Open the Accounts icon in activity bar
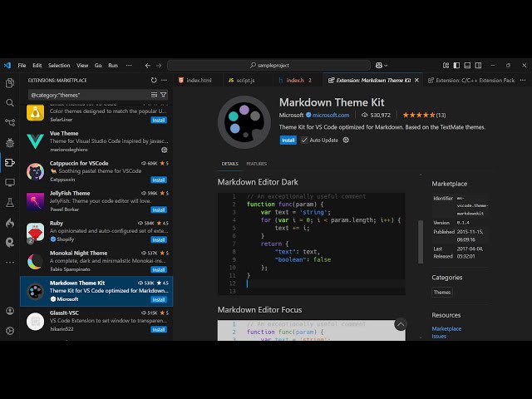Screen dimensions: 532x399 tap(10, 311)
